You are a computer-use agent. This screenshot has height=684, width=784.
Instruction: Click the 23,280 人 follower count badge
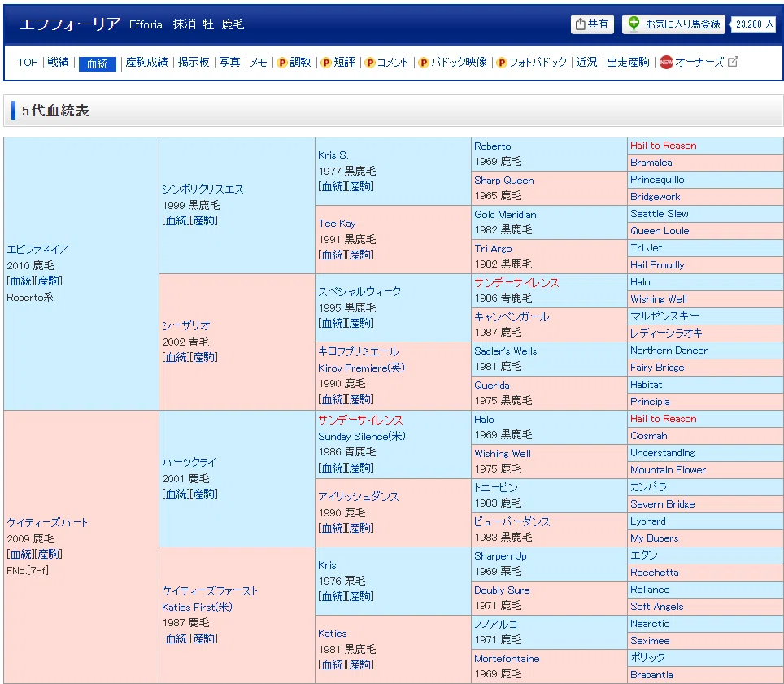click(753, 24)
